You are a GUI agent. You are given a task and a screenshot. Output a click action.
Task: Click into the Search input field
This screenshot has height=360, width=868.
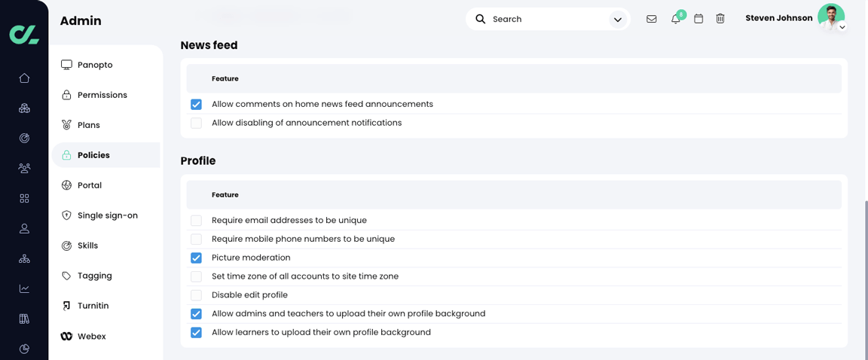pyautogui.click(x=548, y=19)
